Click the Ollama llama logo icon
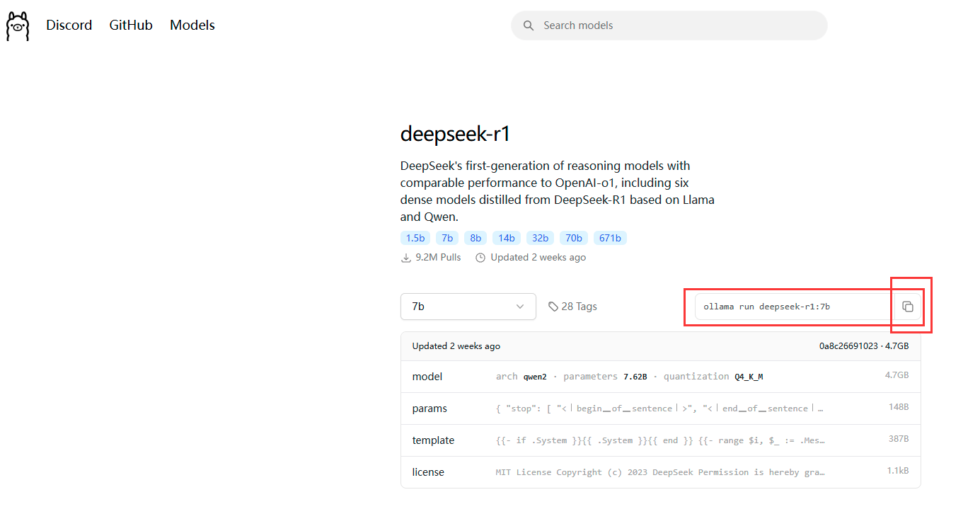The width and height of the screenshot is (980, 514). point(18,26)
